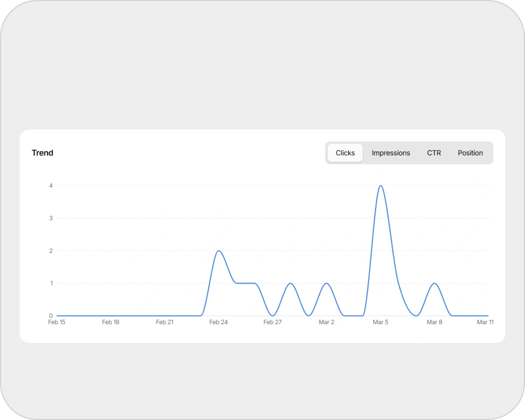525x420 pixels.
Task: Click the Feb 18 date marker
Action: point(110,322)
